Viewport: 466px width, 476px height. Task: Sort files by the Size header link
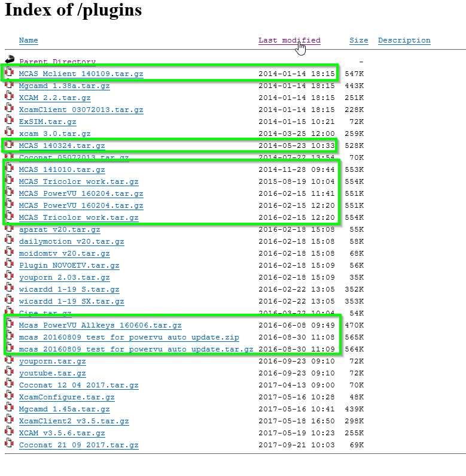359,40
